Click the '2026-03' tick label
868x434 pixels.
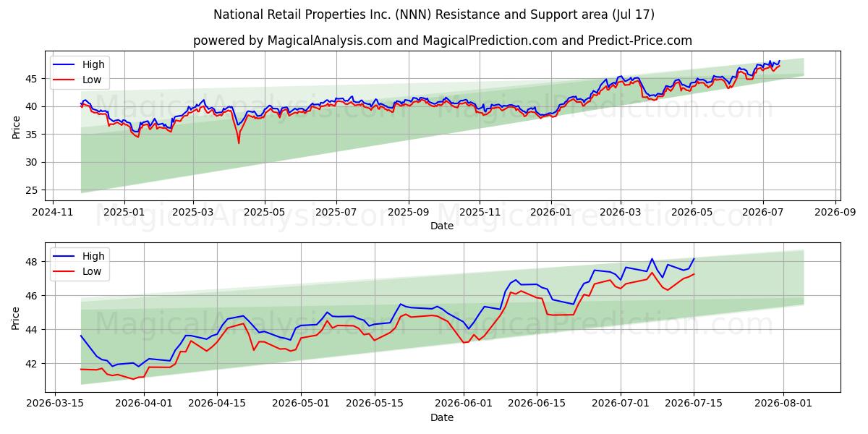(621, 212)
